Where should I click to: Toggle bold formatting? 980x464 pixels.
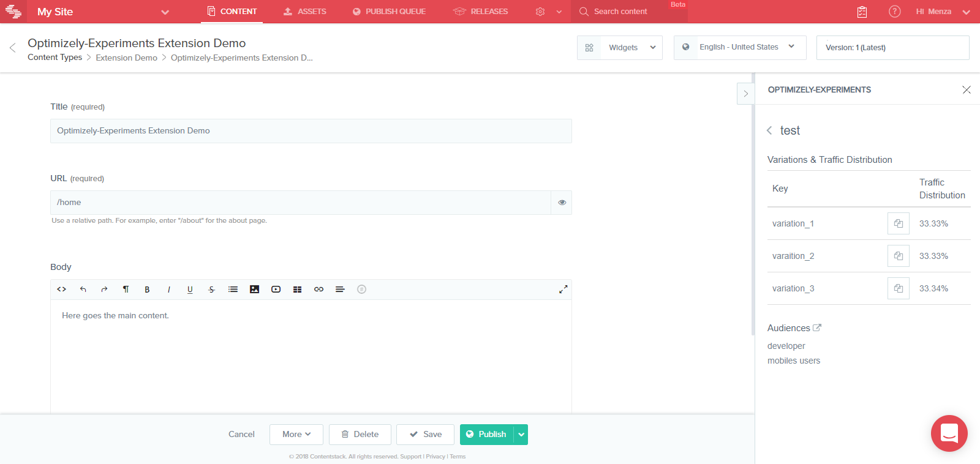click(147, 290)
